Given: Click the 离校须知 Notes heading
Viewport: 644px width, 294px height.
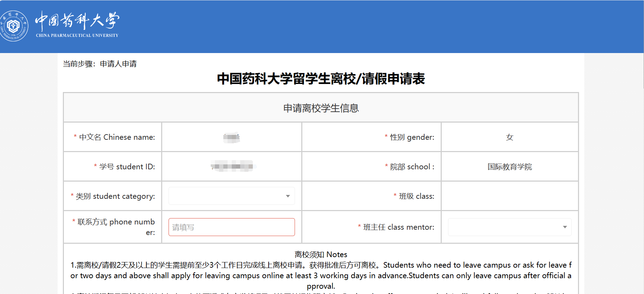Looking at the screenshot, I should click(x=321, y=255).
